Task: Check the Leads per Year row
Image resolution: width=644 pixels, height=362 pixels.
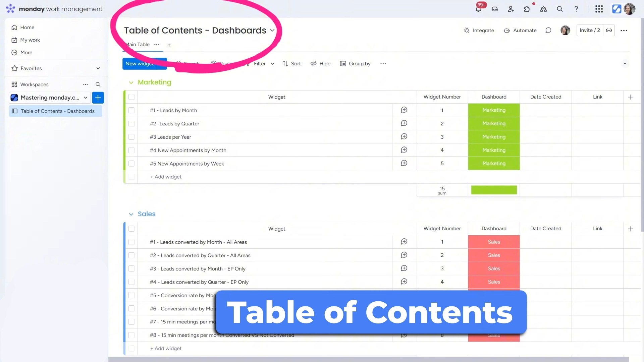Action: [x=131, y=137]
